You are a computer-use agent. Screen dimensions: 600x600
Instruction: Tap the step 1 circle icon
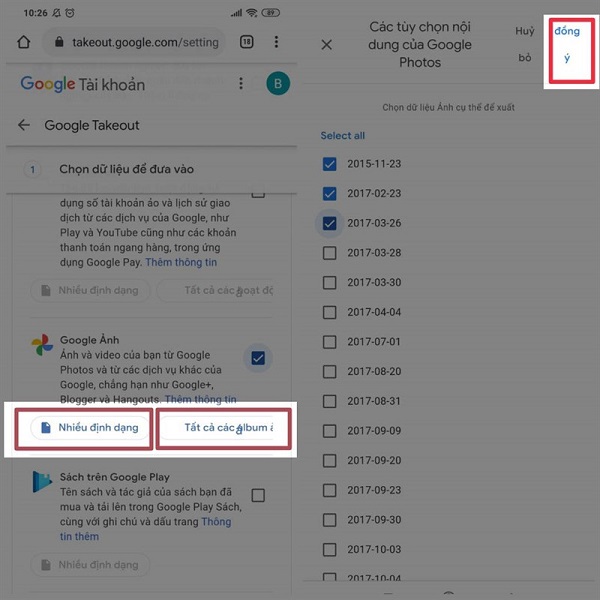[33, 169]
